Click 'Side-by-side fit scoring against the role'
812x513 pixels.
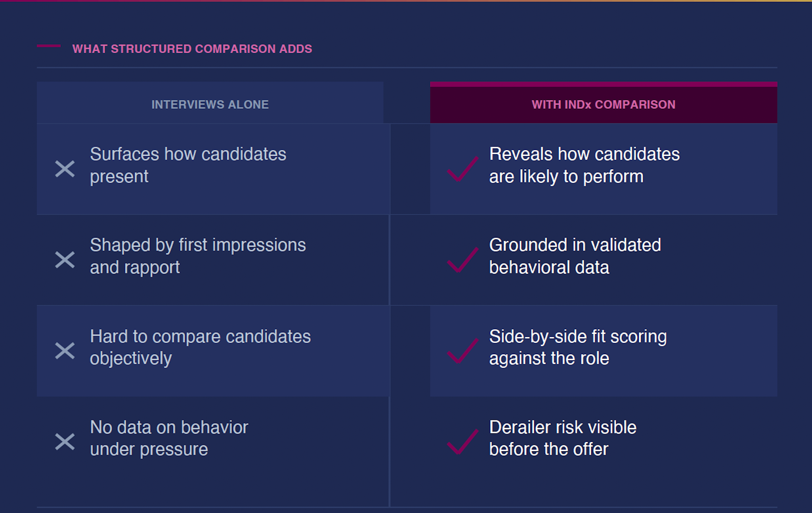click(577, 347)
